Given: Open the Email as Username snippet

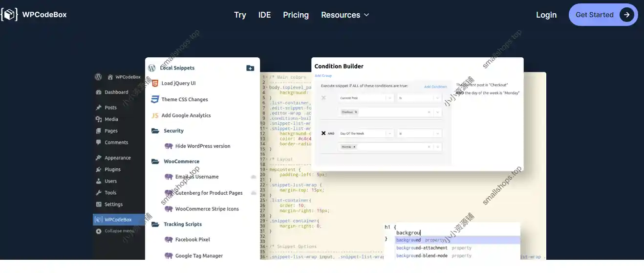Looking at the screenshot, I should point(197,177).
